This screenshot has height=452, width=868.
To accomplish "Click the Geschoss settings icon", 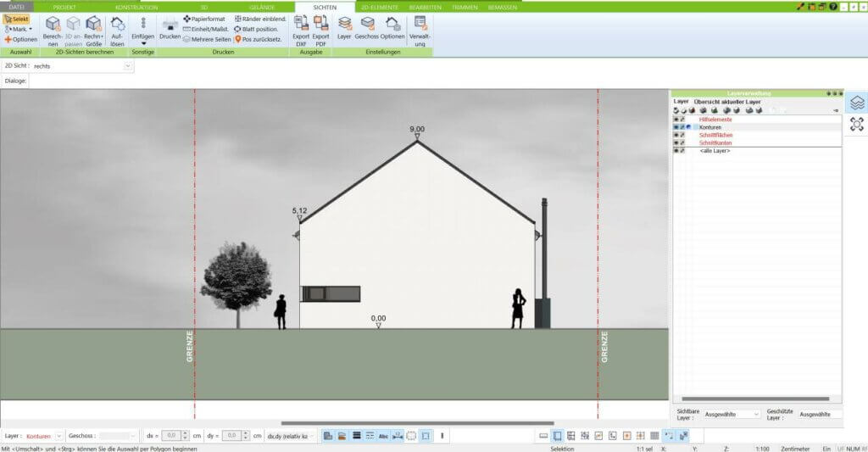I will coord(367,23).
